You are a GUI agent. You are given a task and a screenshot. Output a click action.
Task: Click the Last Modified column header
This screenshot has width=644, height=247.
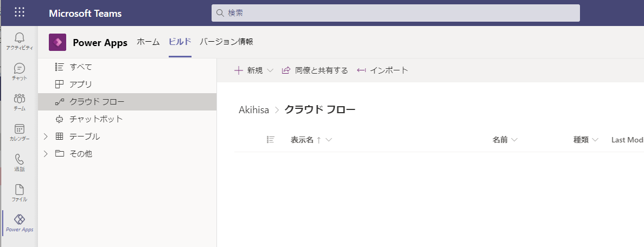[627, 140]
